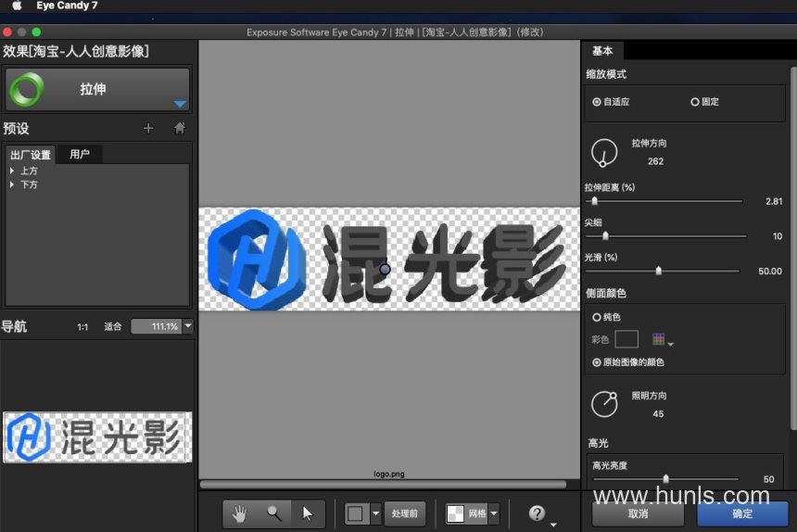
Task: Add a new preset with plus icon
Action: click(x=148, y=128)
